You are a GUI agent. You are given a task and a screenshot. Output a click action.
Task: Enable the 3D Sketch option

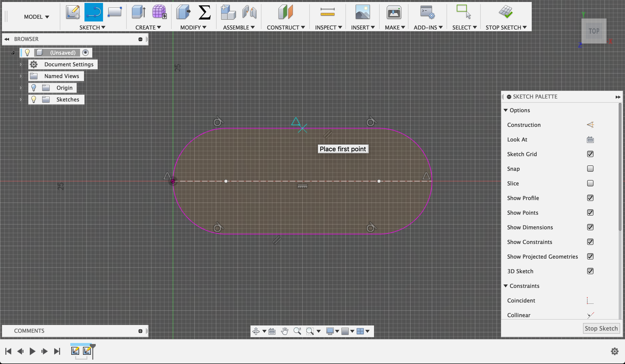[590, 271]
